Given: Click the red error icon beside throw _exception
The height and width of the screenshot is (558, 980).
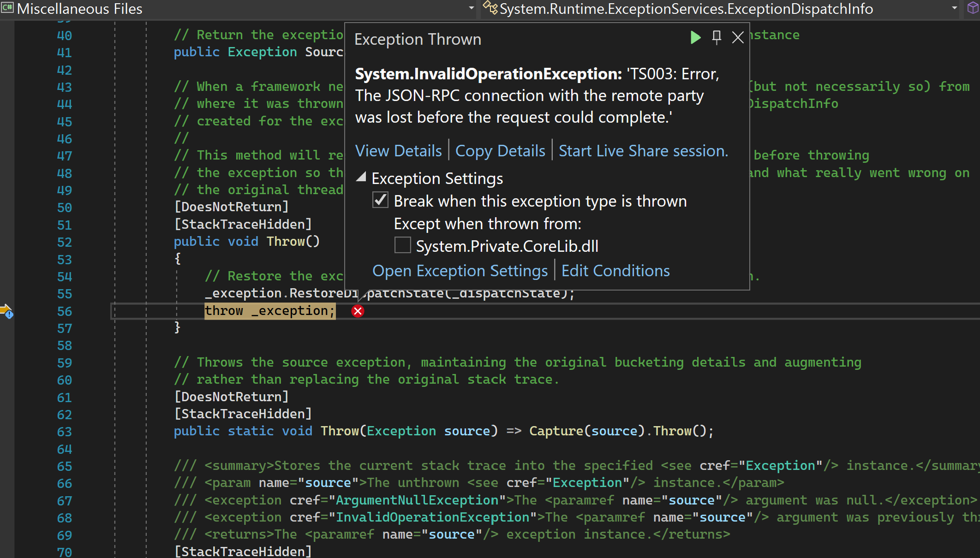Looking at the screenshot, I should coord(358,311).
